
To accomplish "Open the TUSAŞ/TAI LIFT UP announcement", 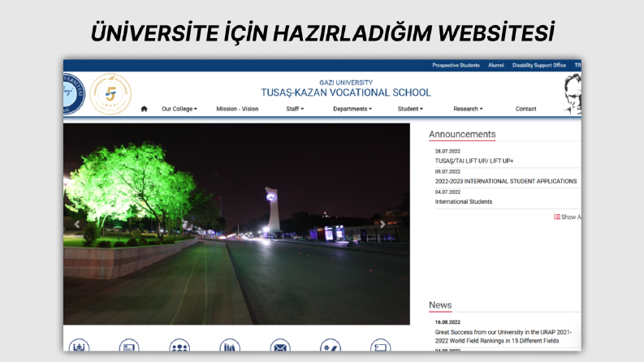I will tap(474, 161).
